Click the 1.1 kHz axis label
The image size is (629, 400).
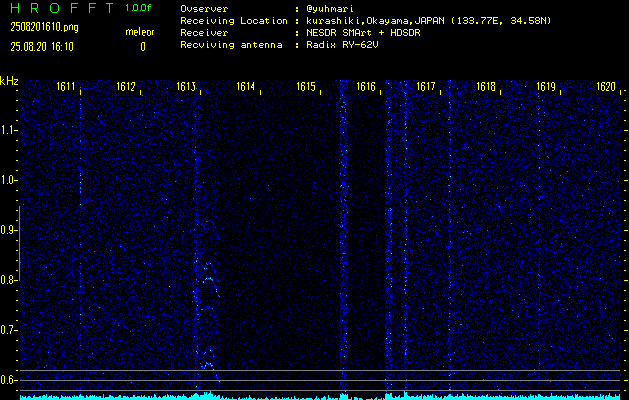pos(7,130)
